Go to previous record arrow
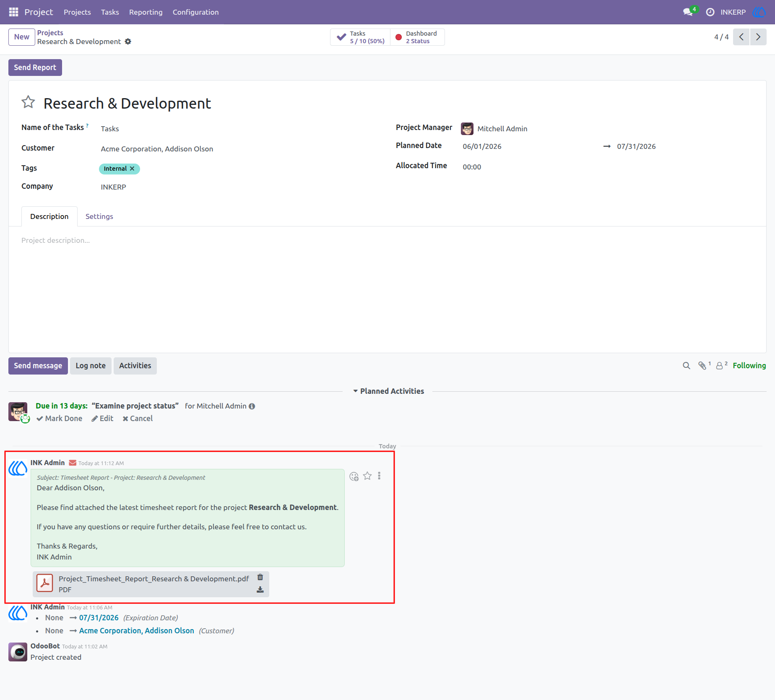The width and height of the screenshot is (775, 700). pos(741,37)
